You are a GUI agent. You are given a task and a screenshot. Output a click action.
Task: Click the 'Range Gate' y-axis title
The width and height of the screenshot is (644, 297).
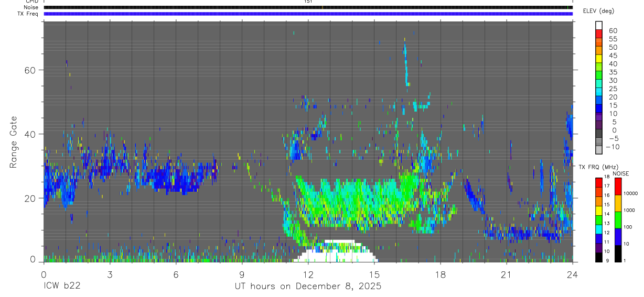pyautogui.click(x=14, y=141)
